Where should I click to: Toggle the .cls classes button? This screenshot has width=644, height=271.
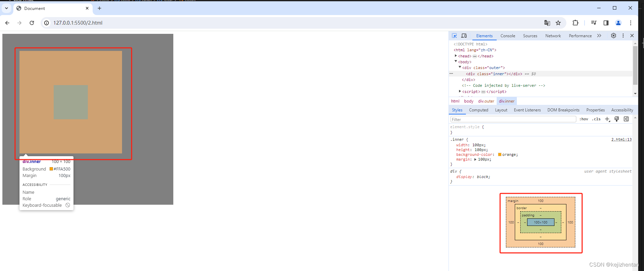tap(596, 119)
